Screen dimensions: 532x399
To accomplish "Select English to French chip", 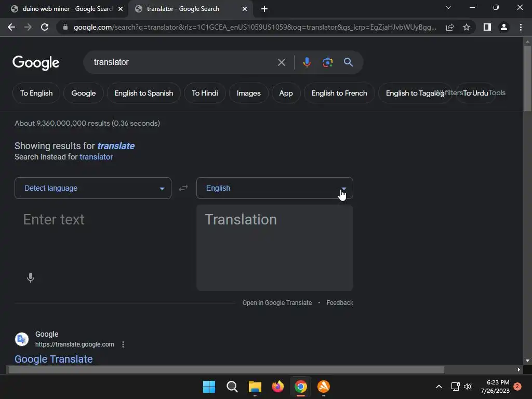I will click(x=339, y=93).
